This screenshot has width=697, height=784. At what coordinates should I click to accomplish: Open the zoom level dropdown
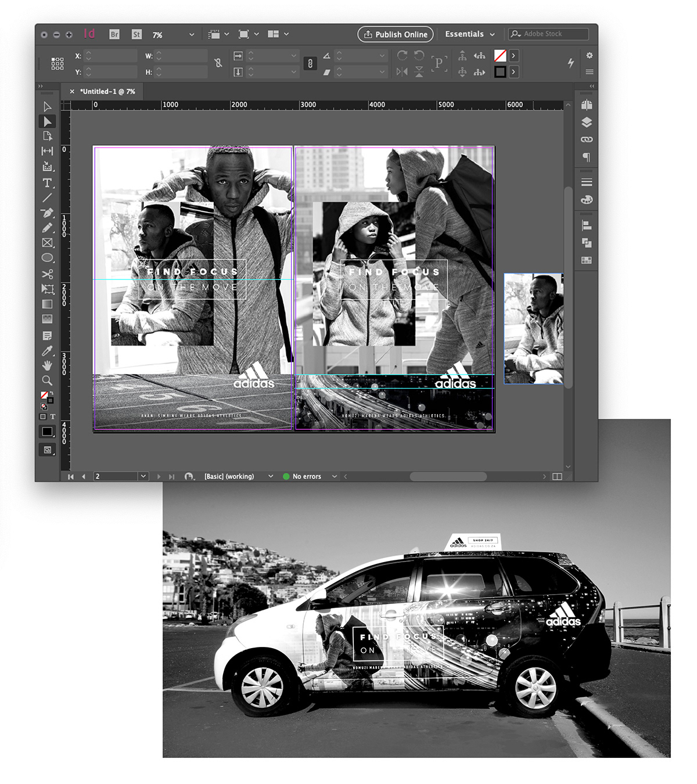(192, 35)
